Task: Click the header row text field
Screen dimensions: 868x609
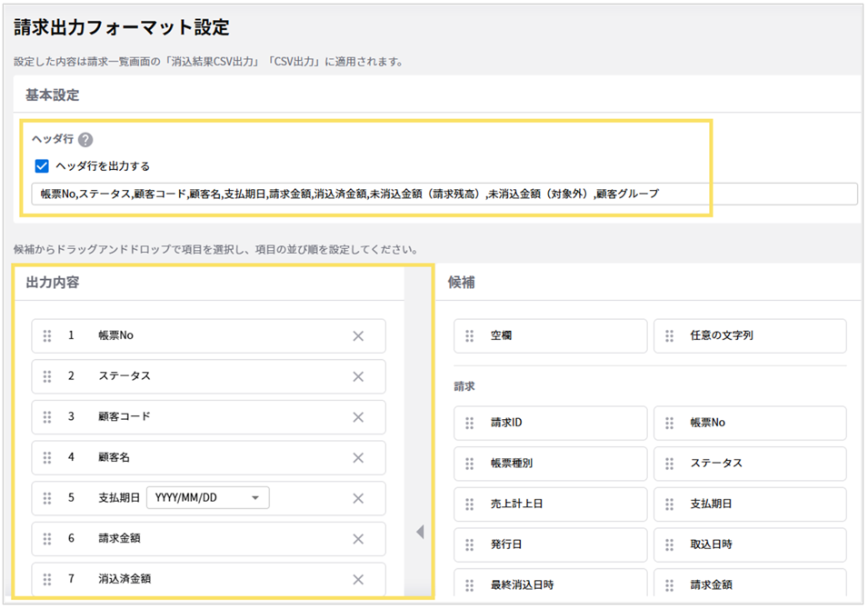Action: [444, 194]
